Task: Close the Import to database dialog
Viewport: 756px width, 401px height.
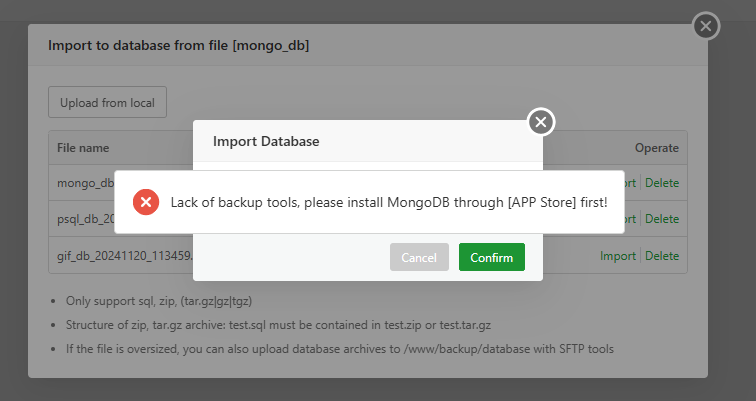Action: click(x=706, y=26)
